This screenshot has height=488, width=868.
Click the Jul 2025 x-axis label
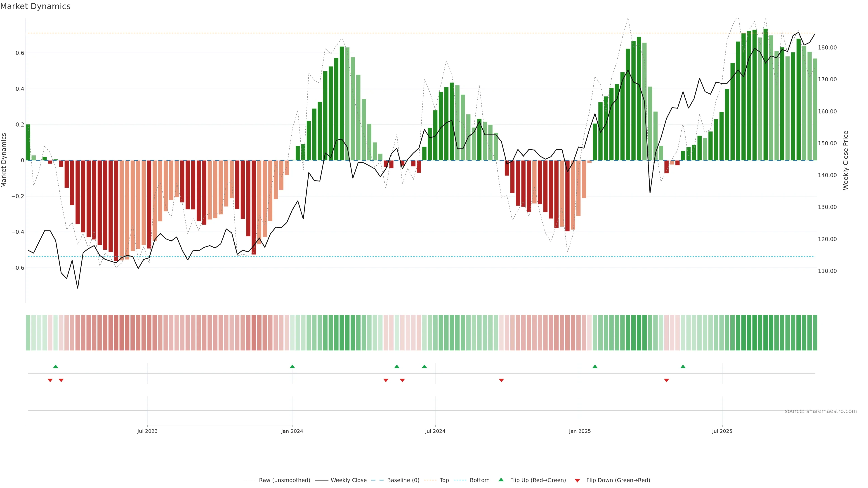pyautogui.click(x=722, y=431)
